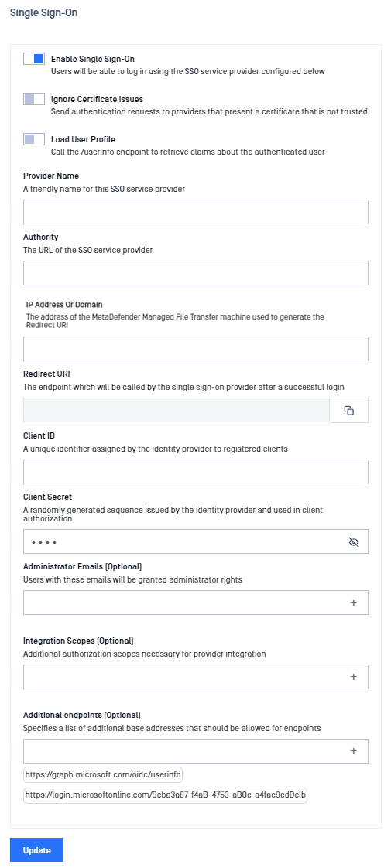Add an administrator email with plus icon

point(353,603)
